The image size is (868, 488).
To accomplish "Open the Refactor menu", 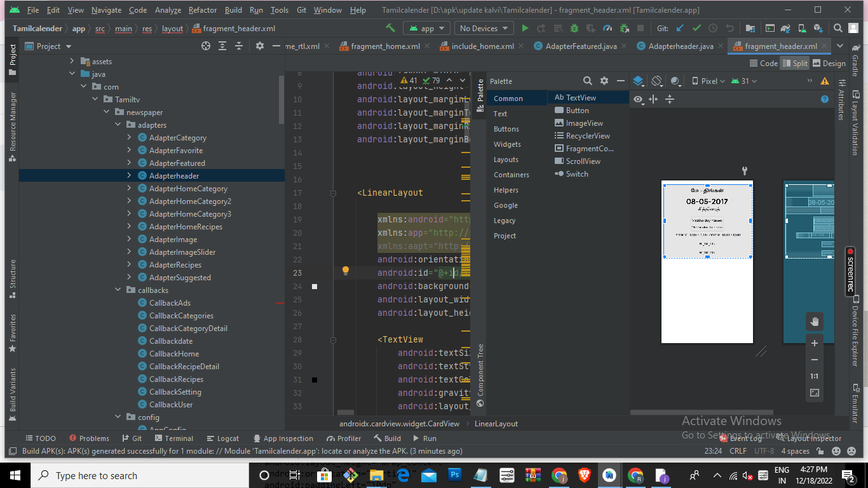I will 203,10.
